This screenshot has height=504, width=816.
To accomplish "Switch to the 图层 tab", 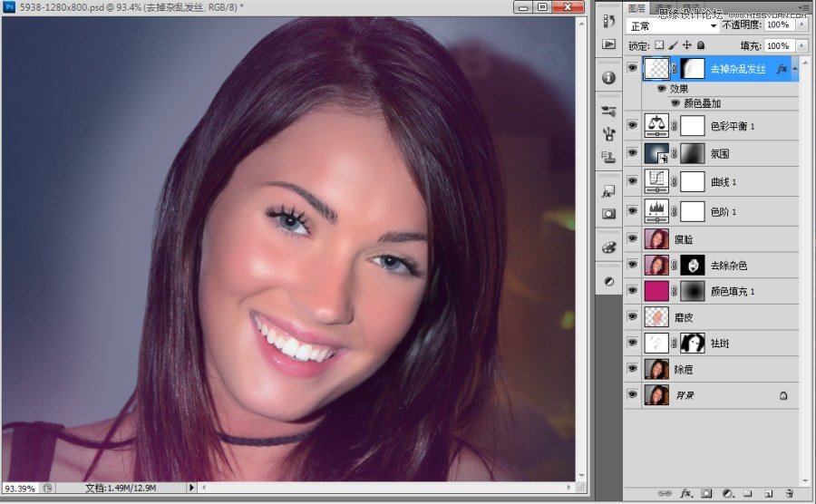I will tap(636, 8).
